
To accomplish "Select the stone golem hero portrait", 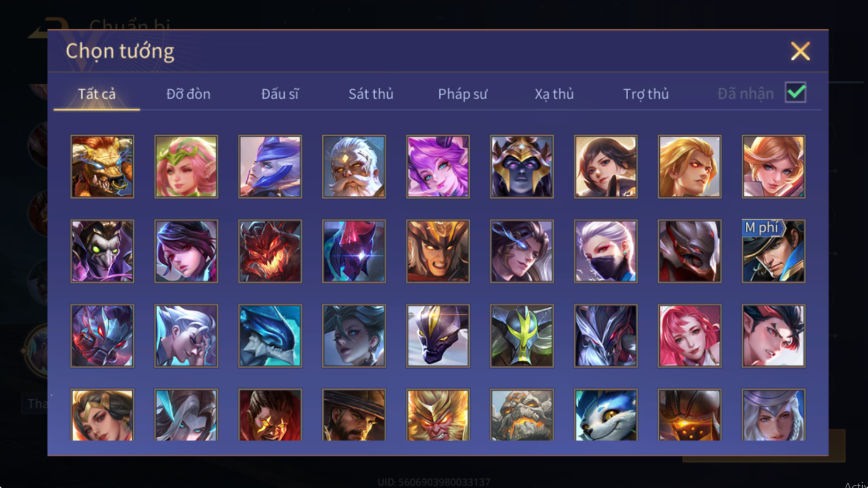I will (522, 415).
